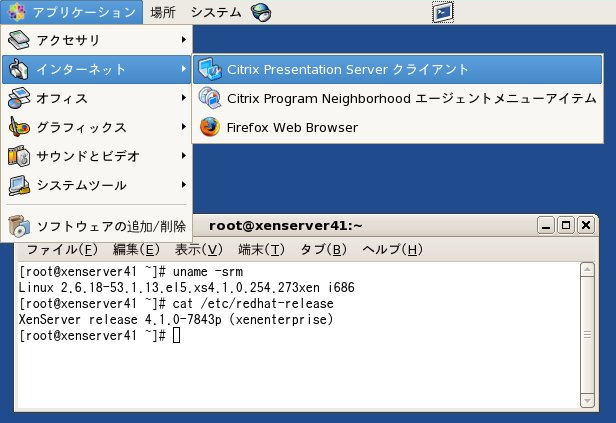Open terminal ヘルプ(H) menu

tap(392, 249)
